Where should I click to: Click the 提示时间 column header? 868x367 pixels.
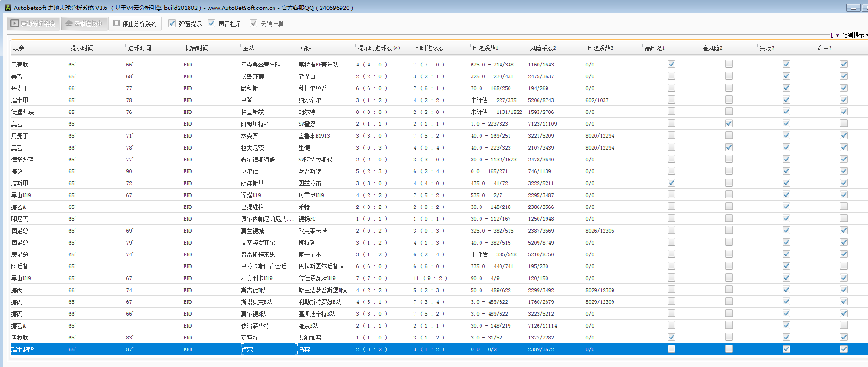pos(82,48)
